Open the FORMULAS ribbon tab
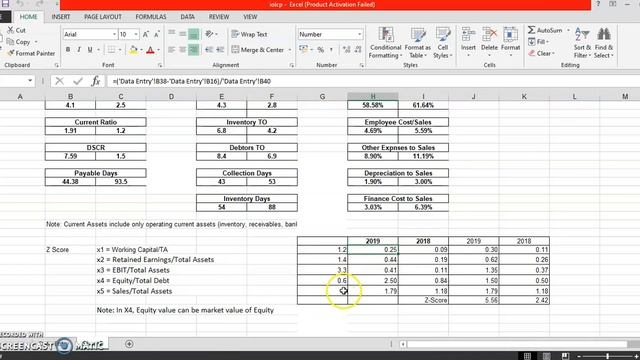This screenshot has height=360, width=640. (151, 17)
